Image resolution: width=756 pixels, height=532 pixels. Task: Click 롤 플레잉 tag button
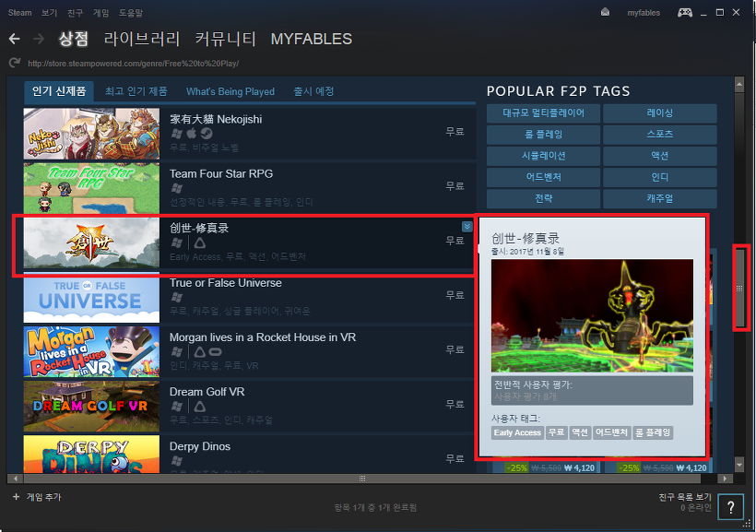tap(543, 134)
